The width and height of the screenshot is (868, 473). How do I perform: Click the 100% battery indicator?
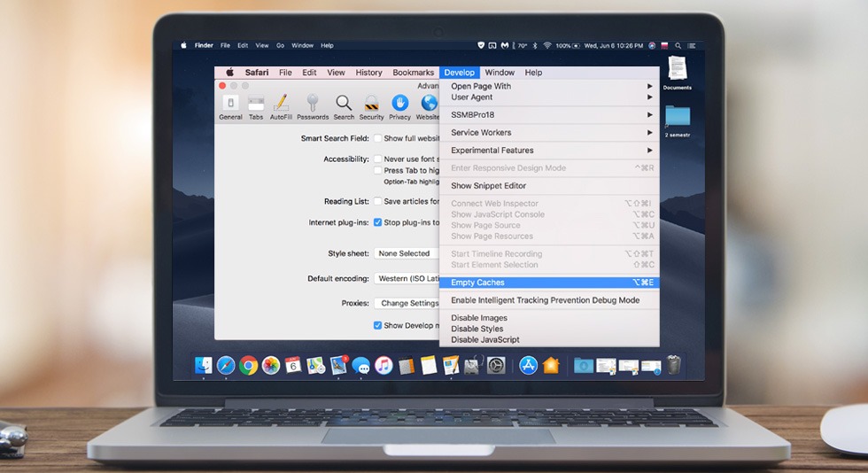[x=568, y=45]
